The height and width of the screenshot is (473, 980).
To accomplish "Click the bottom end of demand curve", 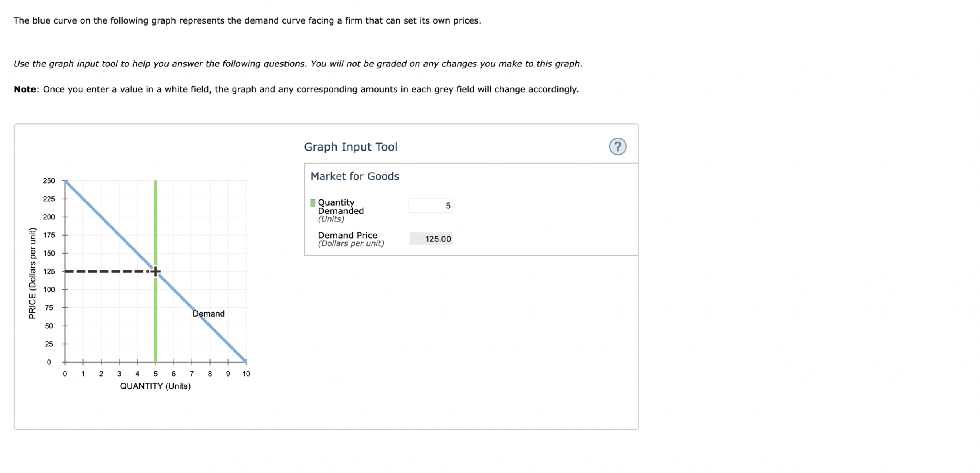I will pyautogui.click(x=245, y=361).
